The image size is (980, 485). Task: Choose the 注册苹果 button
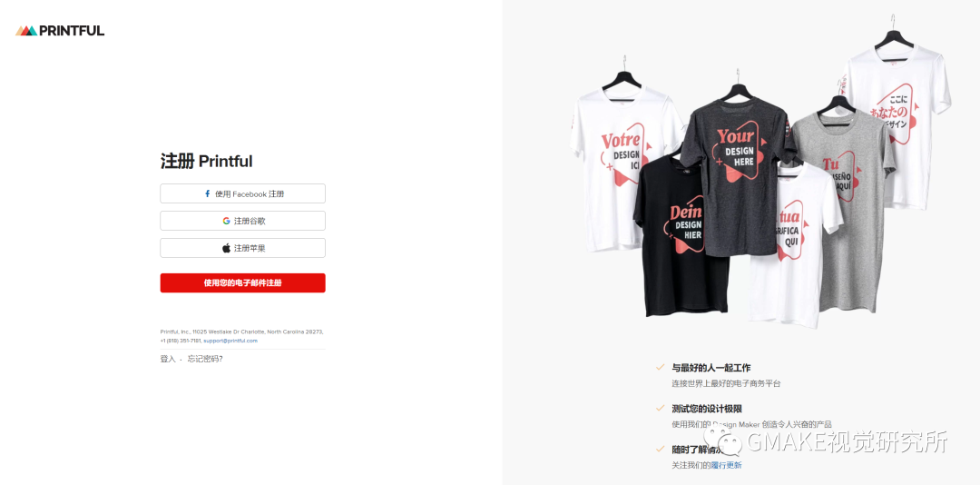point(242,248)
